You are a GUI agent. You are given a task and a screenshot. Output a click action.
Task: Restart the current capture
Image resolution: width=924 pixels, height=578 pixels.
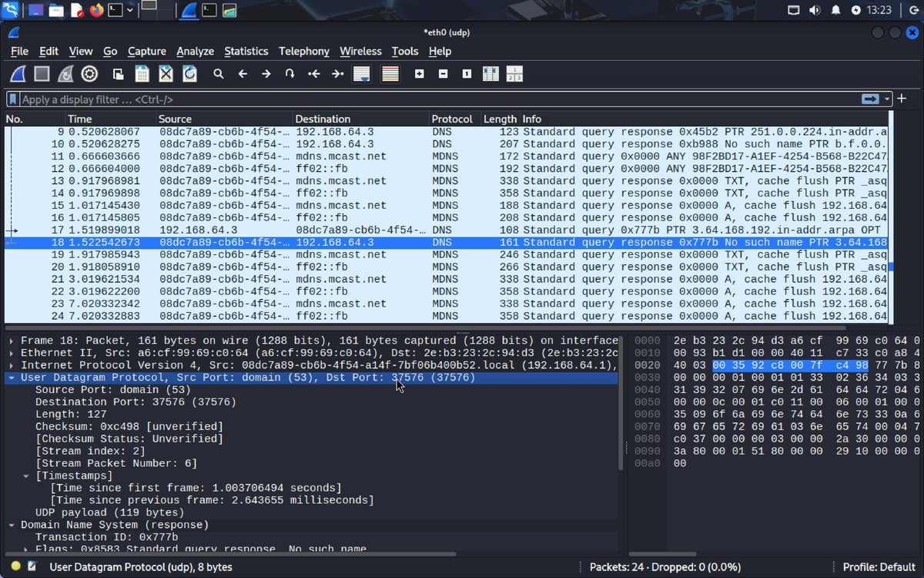66,74
